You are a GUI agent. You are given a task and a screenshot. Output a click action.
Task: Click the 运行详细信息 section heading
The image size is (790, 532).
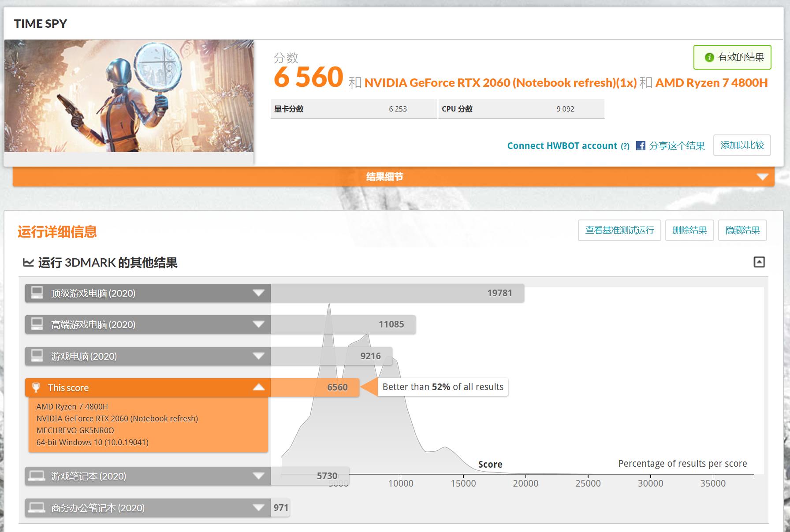[57, 232]
